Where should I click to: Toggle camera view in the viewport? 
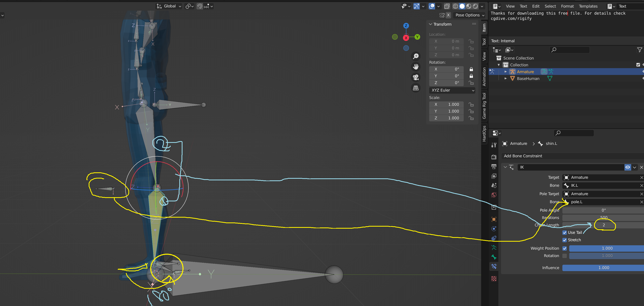point(416,77)
